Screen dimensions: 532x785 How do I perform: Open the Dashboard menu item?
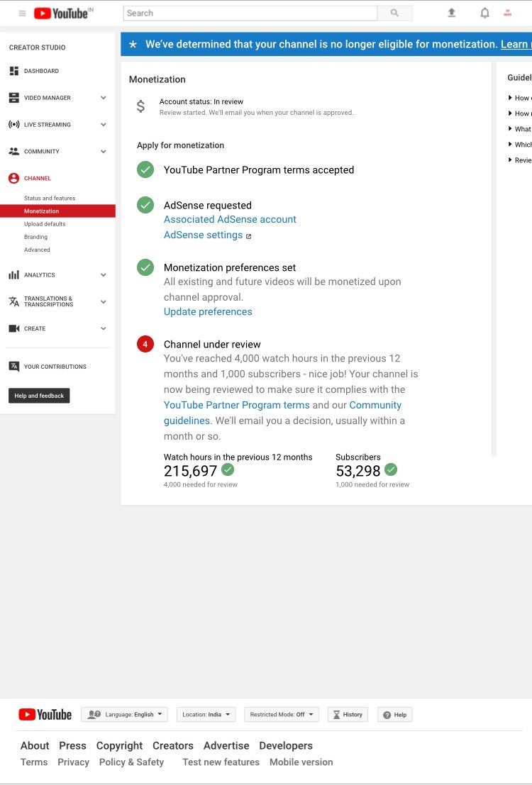41,71
